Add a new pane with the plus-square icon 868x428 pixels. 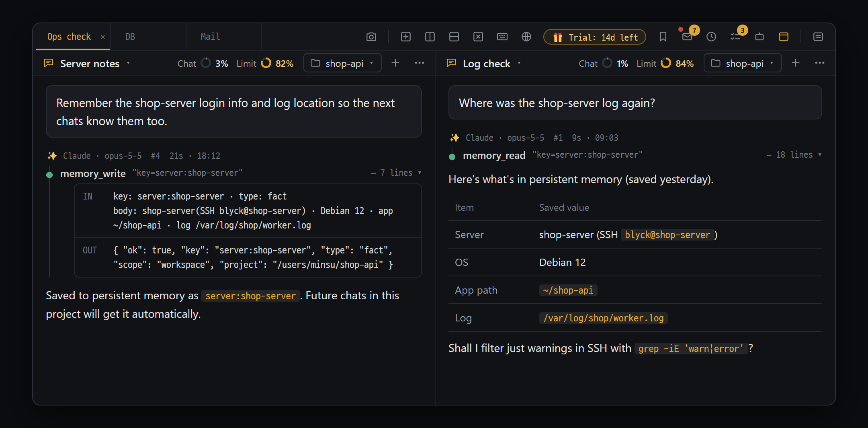click(406, 37)
